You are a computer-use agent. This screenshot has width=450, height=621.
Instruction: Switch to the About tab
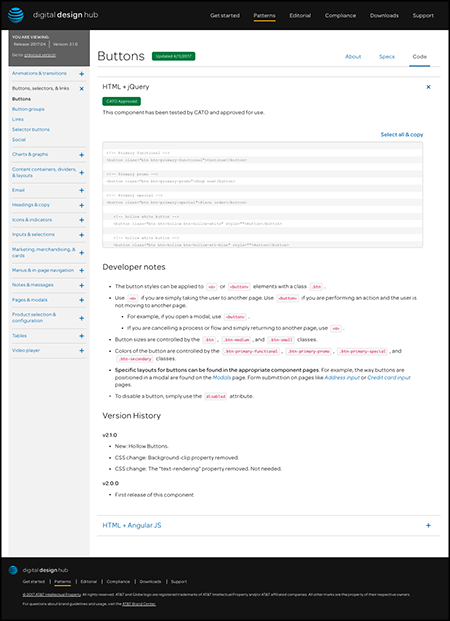point(353,57)
